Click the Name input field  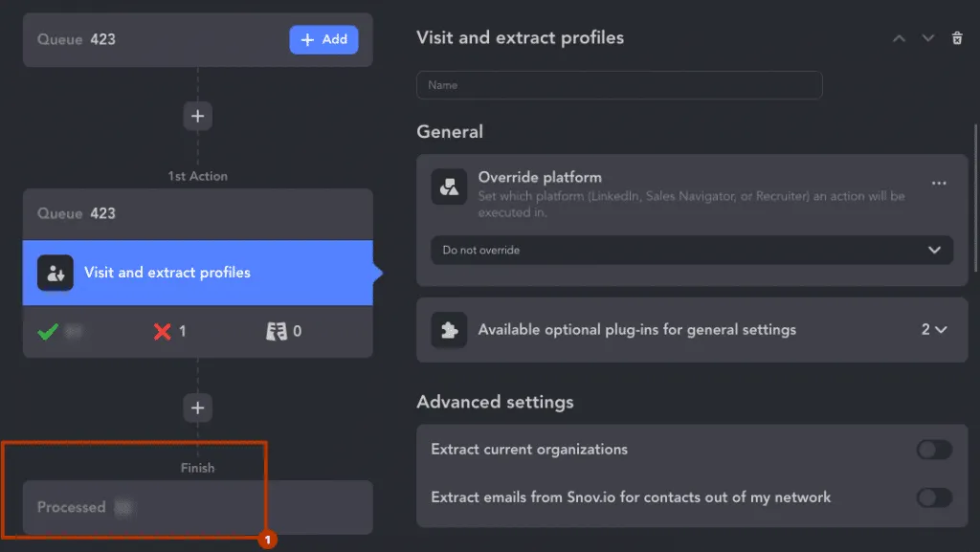coord(619,85)
